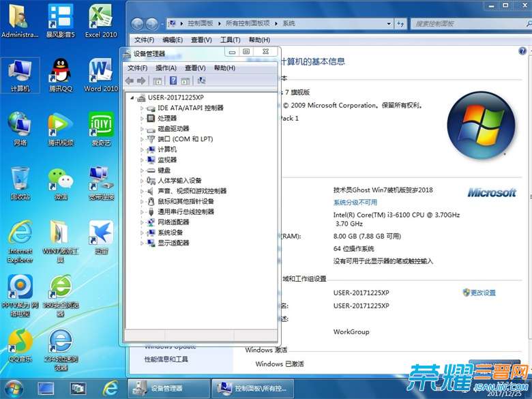Image resolution: width=532 pixels, height=399 pixels.
Task: Expand 端口 (COM 和 LPT) node
Action: pos(142,139)
